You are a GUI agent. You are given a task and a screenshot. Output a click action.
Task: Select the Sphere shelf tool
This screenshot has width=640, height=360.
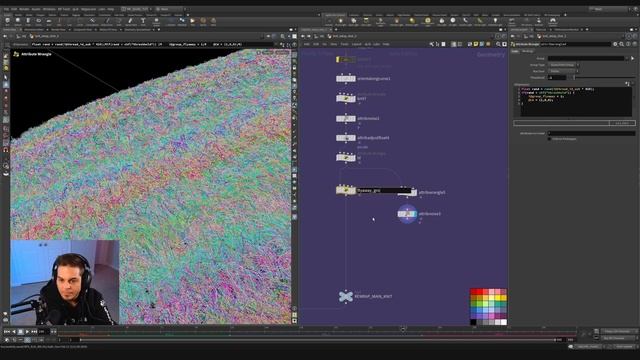(18, 21)
